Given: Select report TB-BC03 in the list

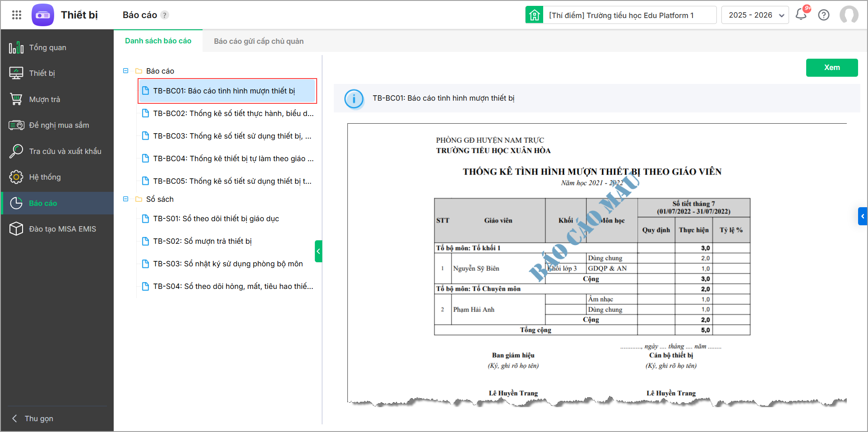Looking at the screenshot, I should point(227,136).
